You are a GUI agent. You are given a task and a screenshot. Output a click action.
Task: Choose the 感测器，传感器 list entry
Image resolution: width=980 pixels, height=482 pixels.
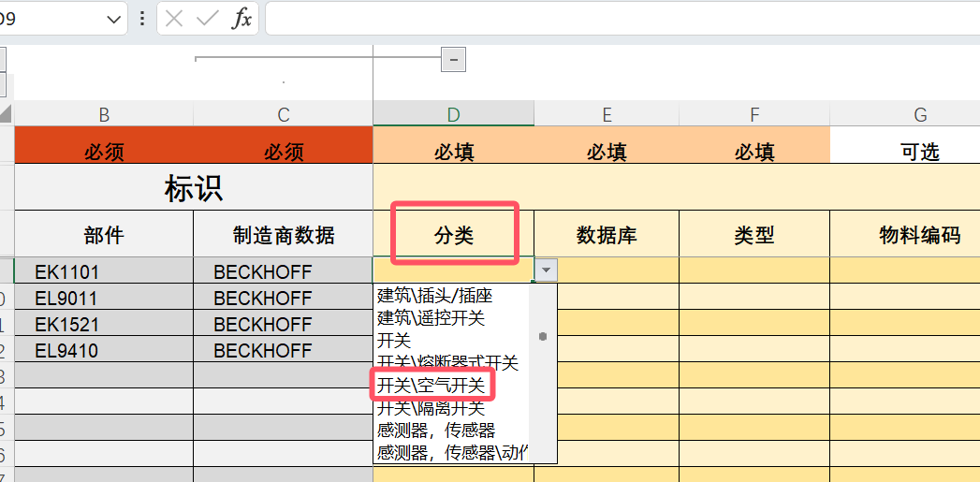click(435, 431)
